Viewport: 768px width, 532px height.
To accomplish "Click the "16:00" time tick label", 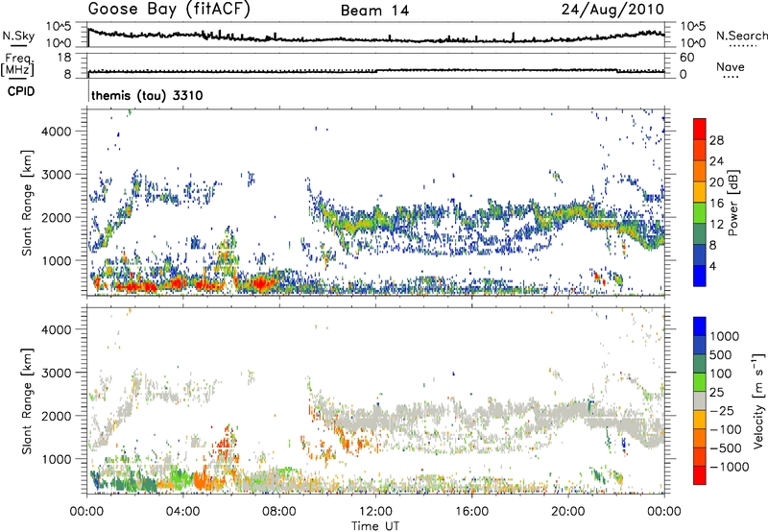I will 471,512.
